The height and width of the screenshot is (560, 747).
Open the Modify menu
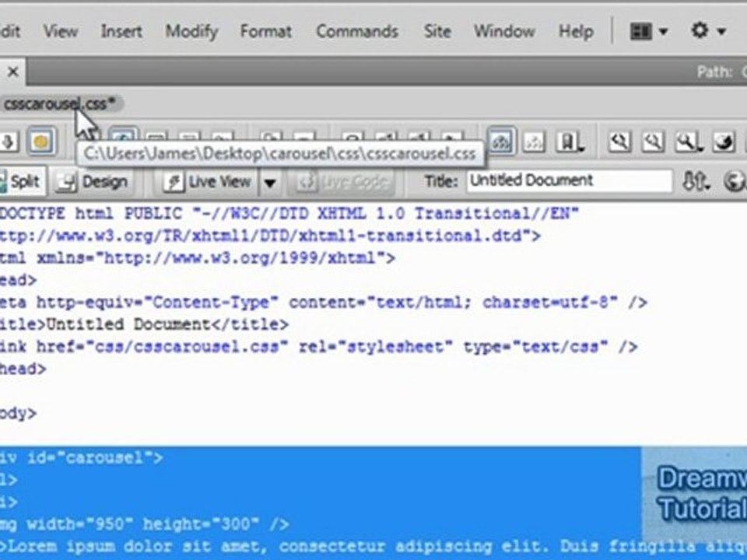point(191,31)
